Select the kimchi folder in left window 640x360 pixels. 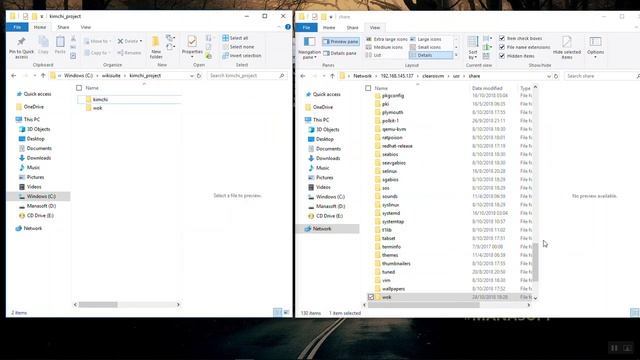[x=129, y=99]
